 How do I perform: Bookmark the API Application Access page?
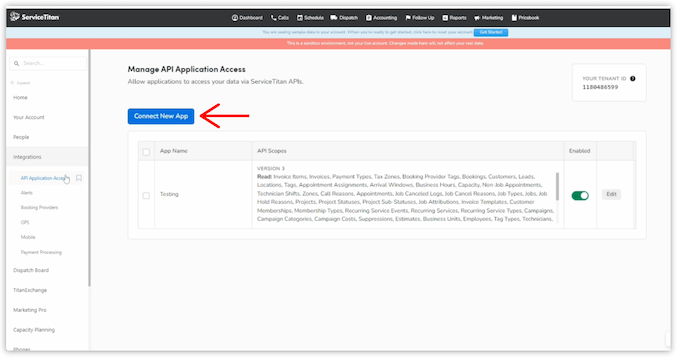tap(79, 178)
